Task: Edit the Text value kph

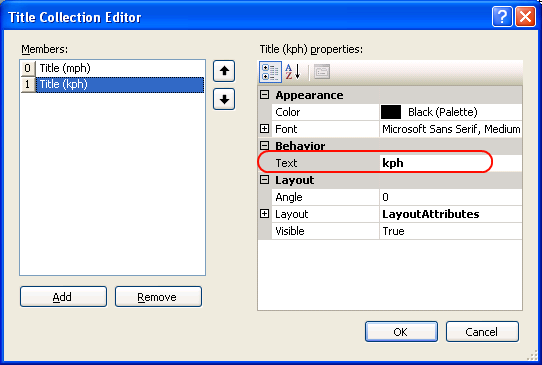Action: point(451,163)
